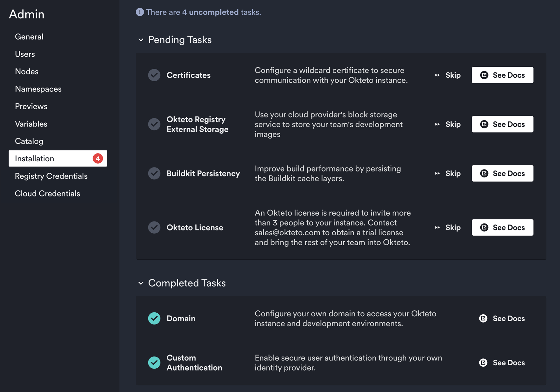
Task: Skip the Okteto License task
Action: (x=448, y=227)
